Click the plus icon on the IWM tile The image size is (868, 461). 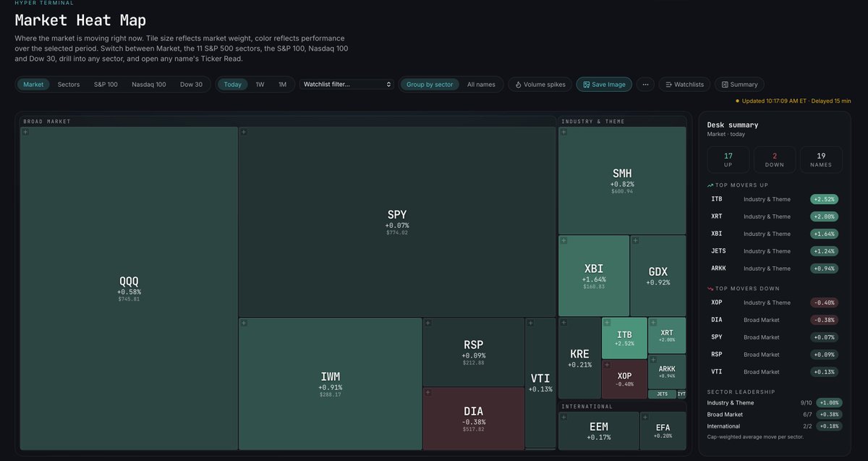tap(244, 323)
